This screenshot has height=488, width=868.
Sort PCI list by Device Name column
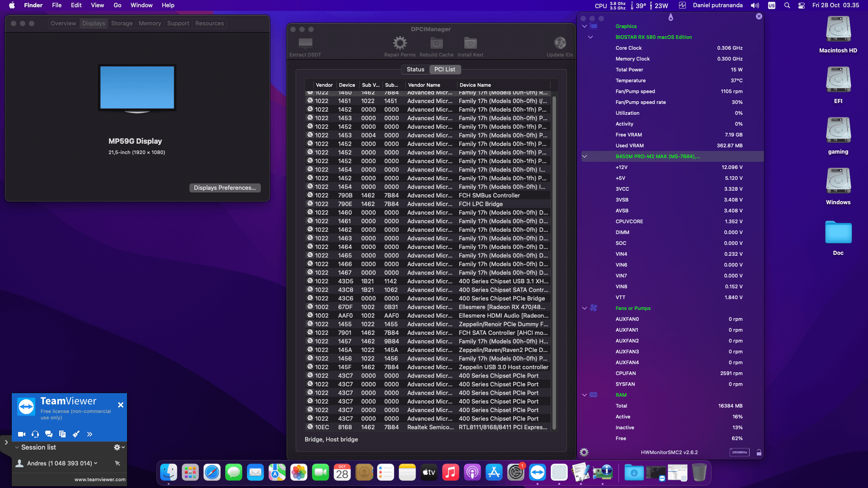coord(504,85)
